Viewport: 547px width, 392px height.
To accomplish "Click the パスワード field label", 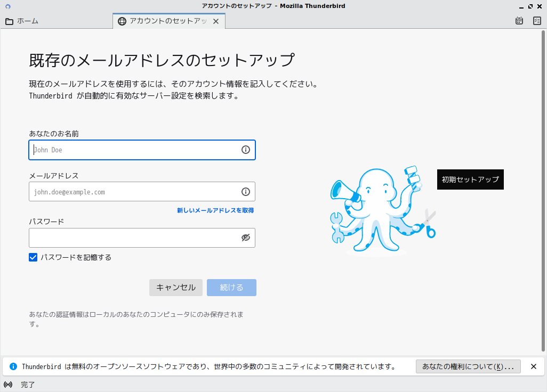I will tap(46, 222).
